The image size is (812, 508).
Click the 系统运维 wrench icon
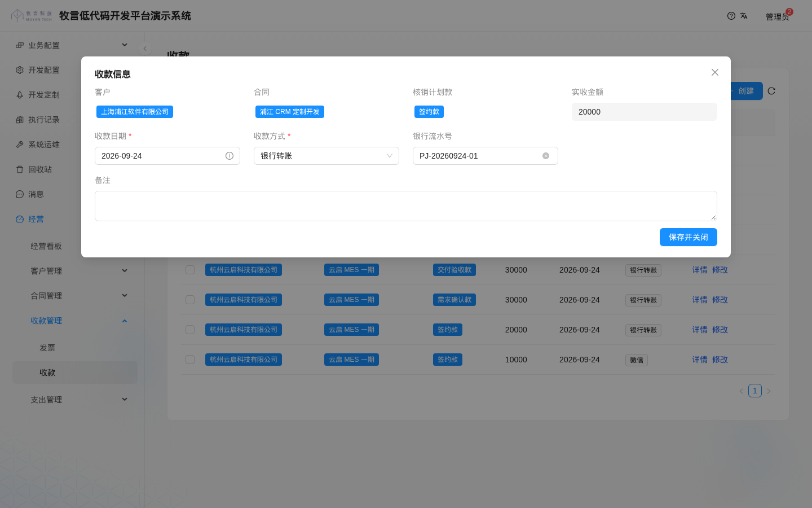click(20, 144)
